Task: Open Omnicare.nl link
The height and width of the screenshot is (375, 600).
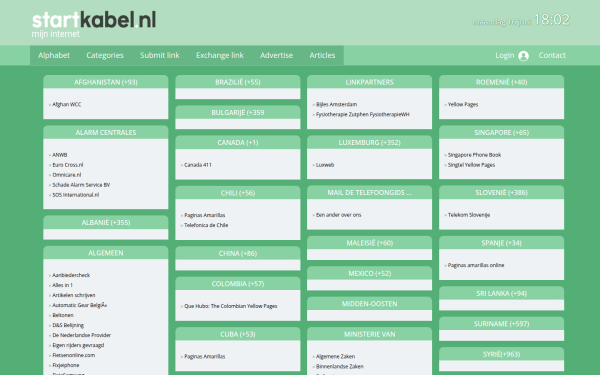Action: click(x=67, y=175)
